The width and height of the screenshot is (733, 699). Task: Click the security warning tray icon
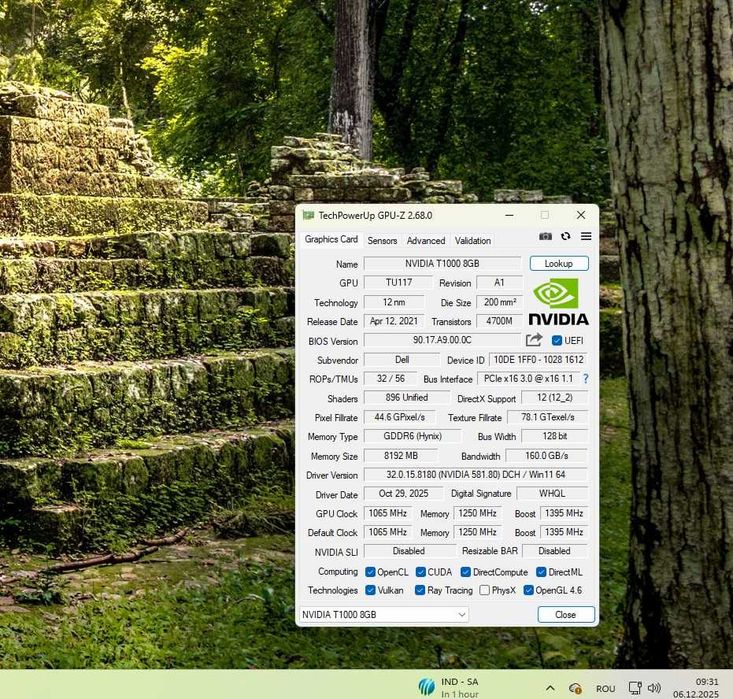click(x=575, y=688)
